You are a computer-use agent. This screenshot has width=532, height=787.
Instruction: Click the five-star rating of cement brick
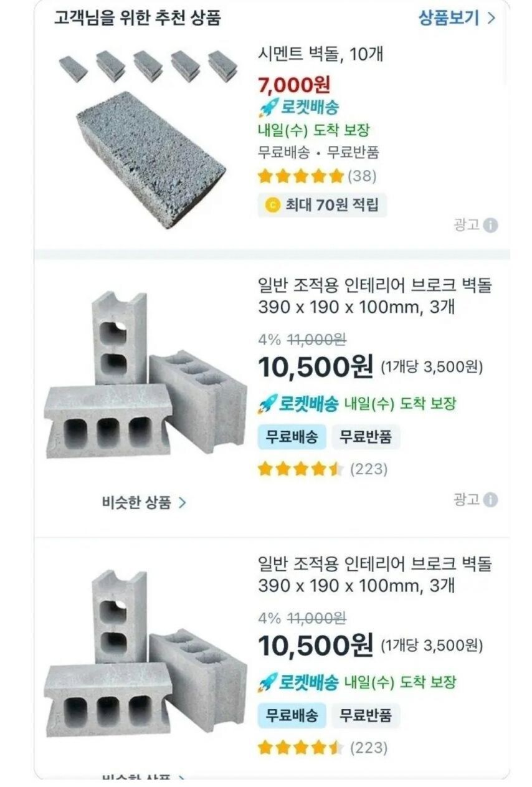pos(300,176)
